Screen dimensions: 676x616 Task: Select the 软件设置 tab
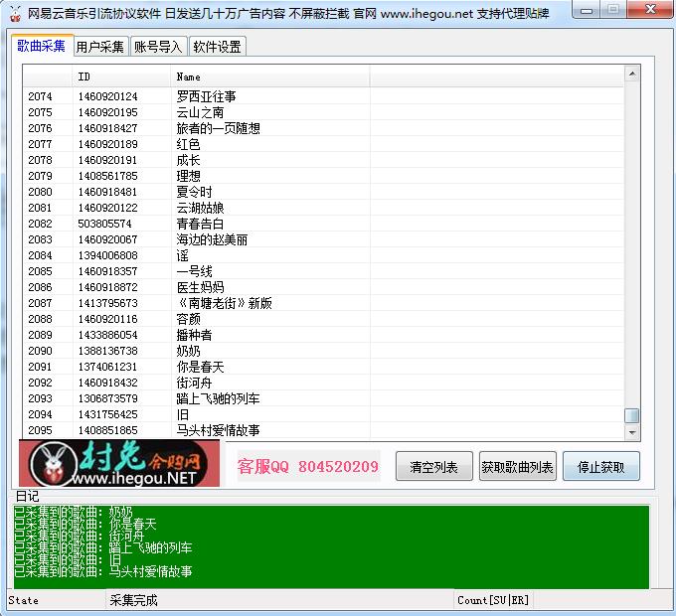coord(217,47)
